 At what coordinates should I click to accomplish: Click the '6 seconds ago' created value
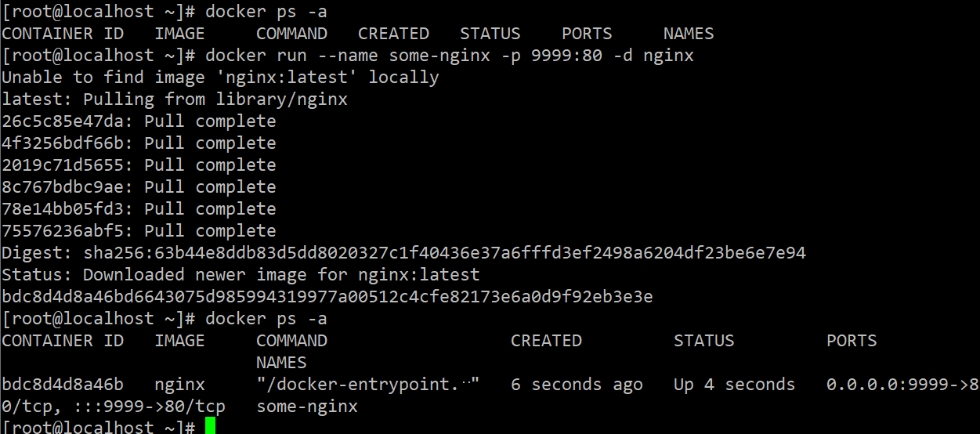(x=577, y=385)
